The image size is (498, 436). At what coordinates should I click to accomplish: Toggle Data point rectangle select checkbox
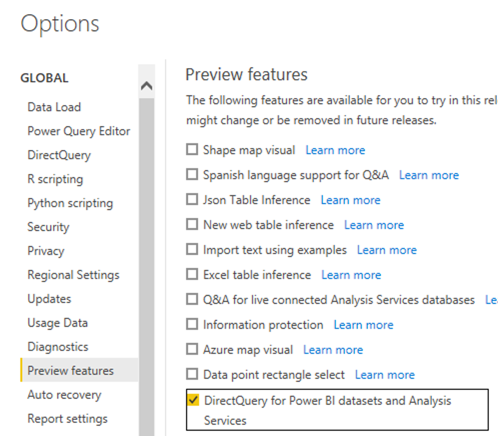(x=192, y=374)
